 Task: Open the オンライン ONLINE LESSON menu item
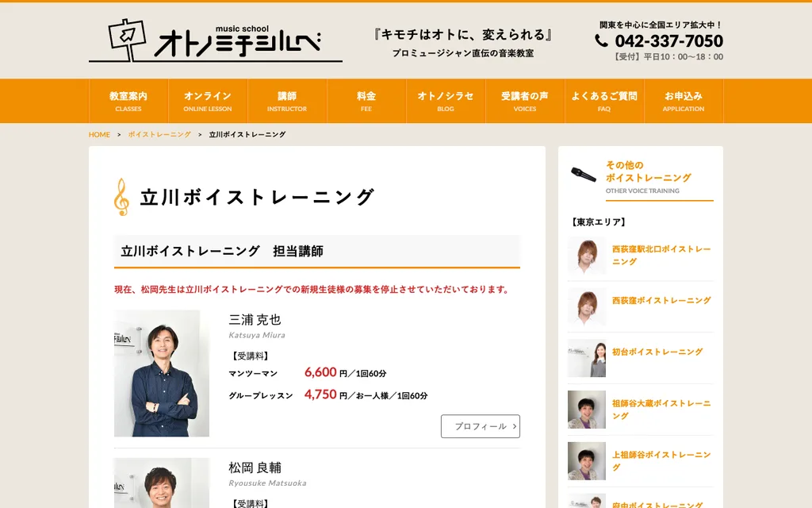208,101
